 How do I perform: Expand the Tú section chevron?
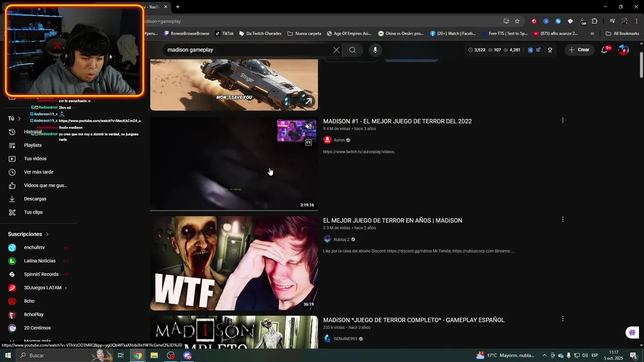pos(19,119)
